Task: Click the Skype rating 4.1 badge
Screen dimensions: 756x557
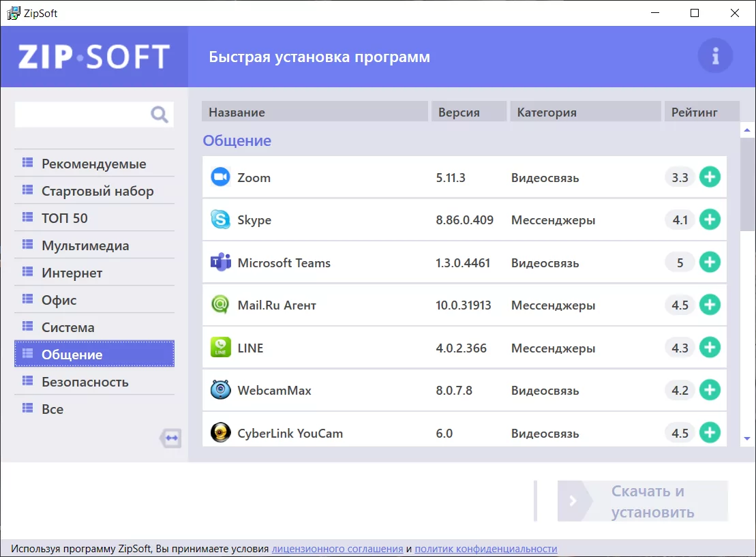Action: point(680,220)
